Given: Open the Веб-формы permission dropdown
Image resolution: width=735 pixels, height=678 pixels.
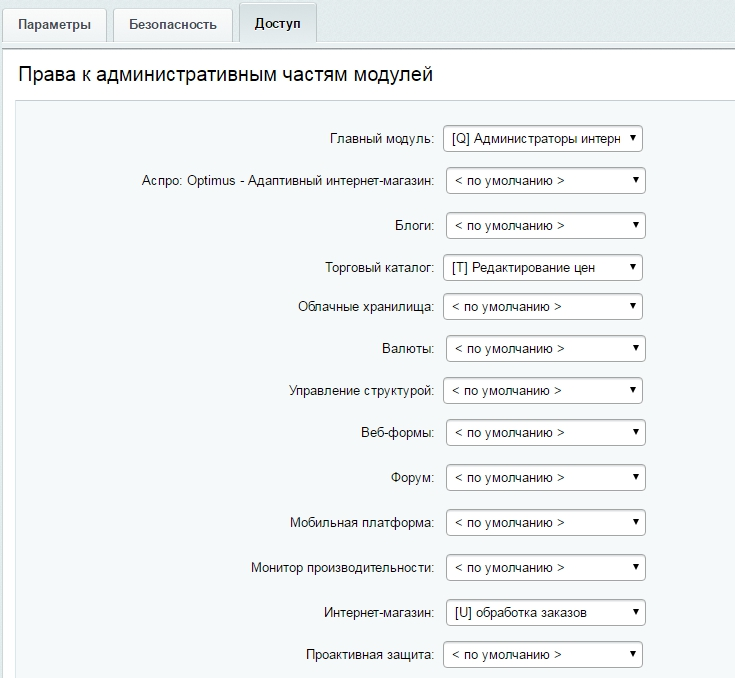Looking at the screenshot, I should [x=546, y=432].
